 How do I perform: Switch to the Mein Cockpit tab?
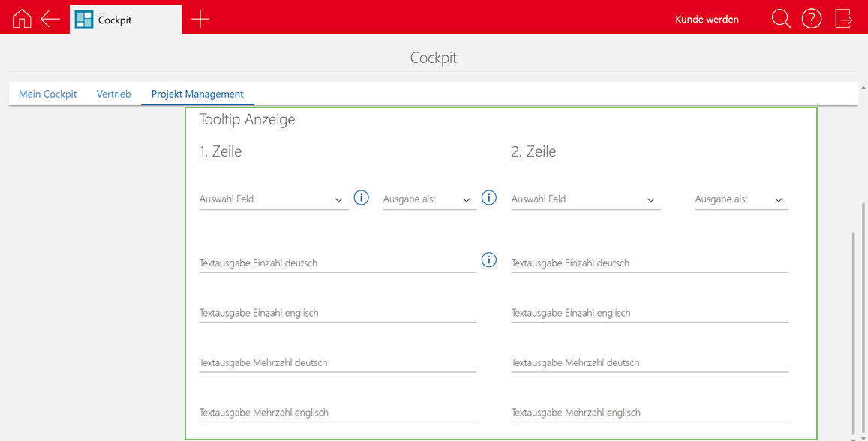click(47, 93)
